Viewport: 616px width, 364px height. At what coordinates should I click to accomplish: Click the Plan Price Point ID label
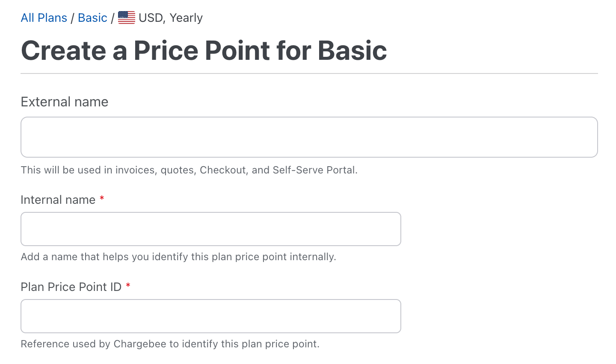coord(71,287)
